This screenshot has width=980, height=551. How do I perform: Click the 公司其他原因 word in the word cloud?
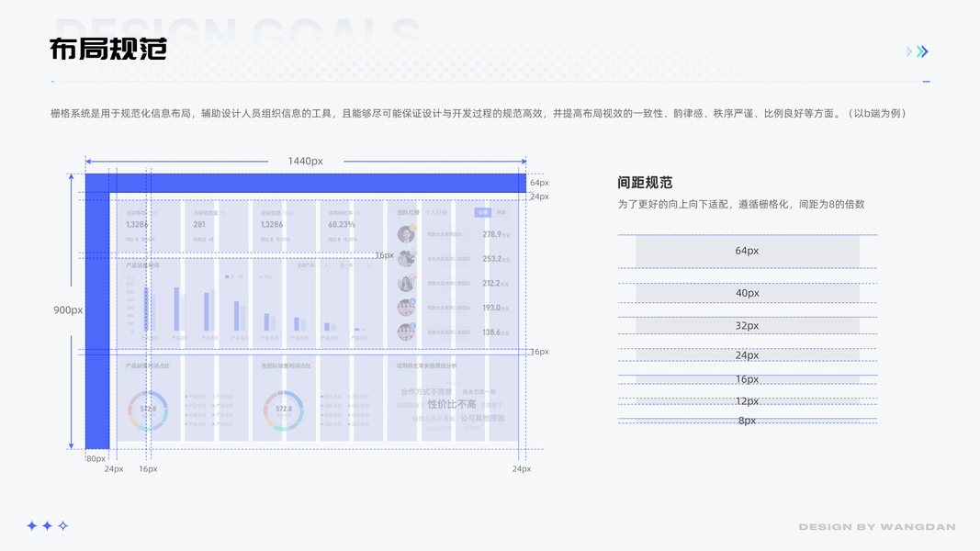pos(482,418)
